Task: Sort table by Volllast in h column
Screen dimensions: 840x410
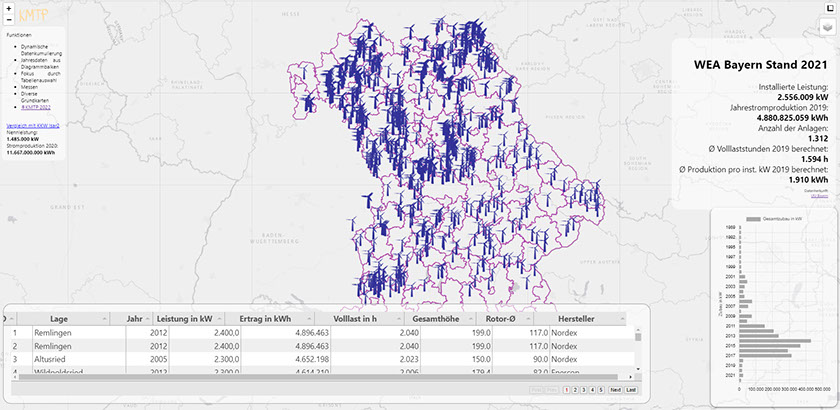Action: (358, 318)
